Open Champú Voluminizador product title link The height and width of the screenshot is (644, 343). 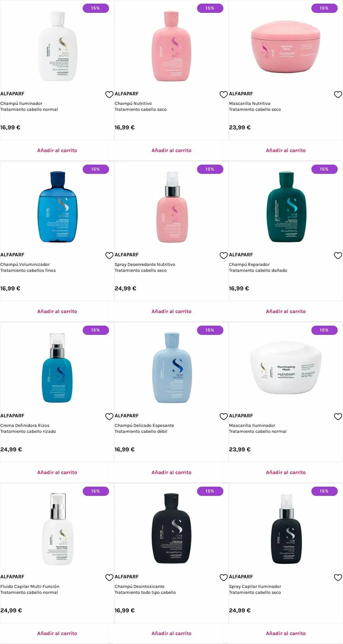point(25,264)
